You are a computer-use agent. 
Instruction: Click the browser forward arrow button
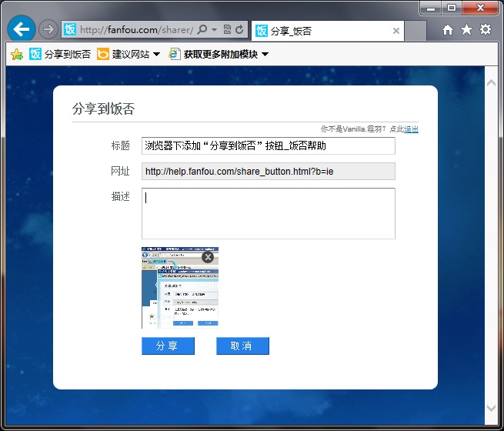click(48, 29)
